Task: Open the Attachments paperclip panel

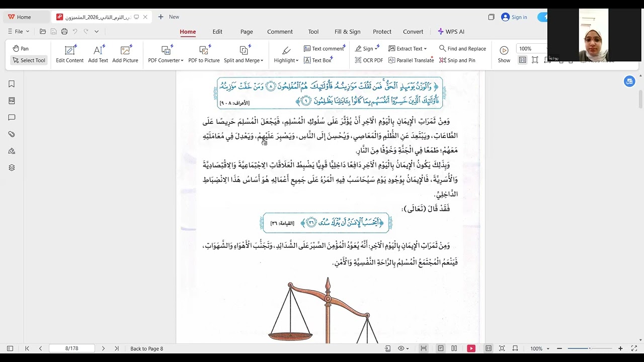Action: pos(12,134)
